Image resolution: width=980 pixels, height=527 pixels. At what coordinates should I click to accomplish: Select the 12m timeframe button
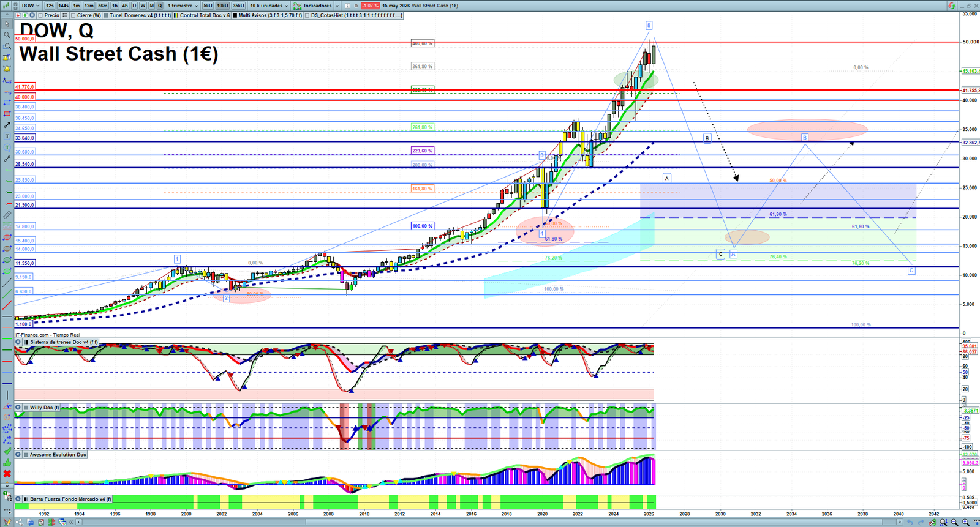[89, 6]
